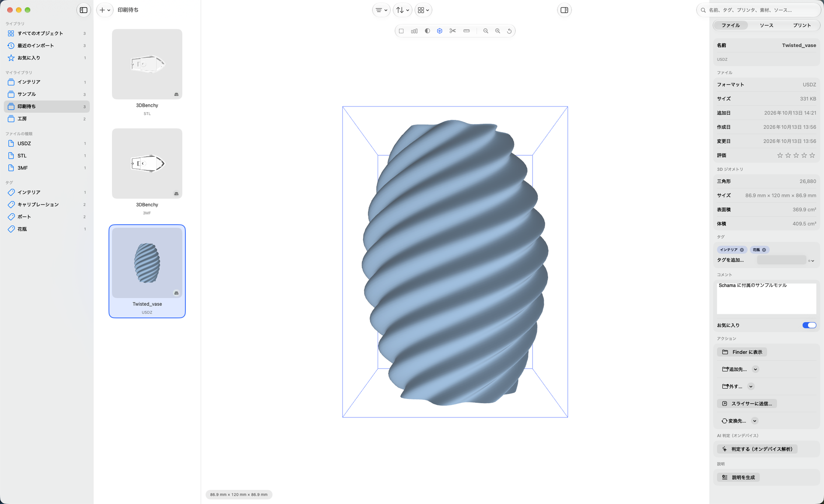Set rating to three stars
Screen dimensions: 824x504
tap(796, 155)
